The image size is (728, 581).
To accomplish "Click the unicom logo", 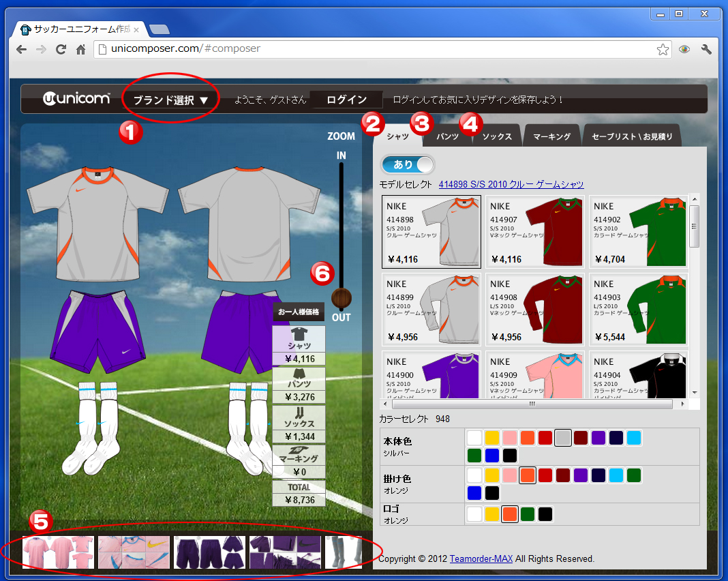I will (x=76, y=98).
